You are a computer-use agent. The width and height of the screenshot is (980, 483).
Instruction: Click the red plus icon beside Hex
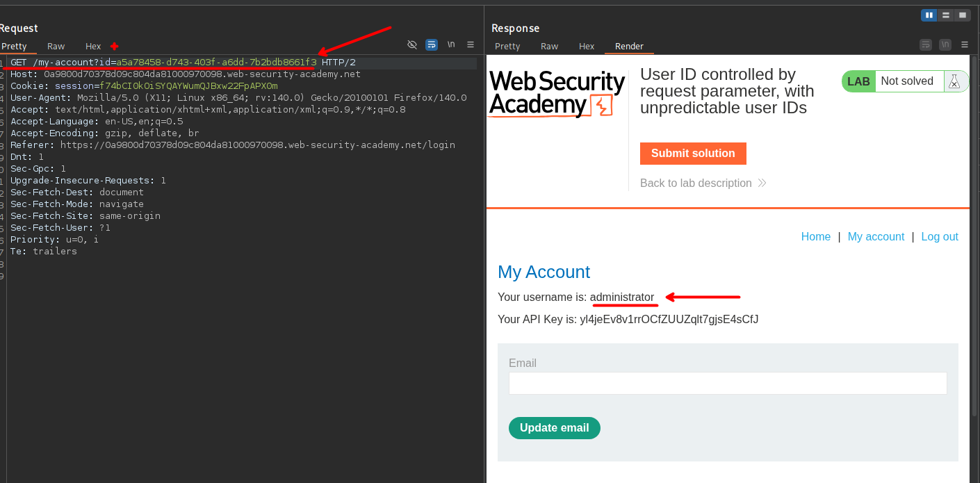pos(115,47)
